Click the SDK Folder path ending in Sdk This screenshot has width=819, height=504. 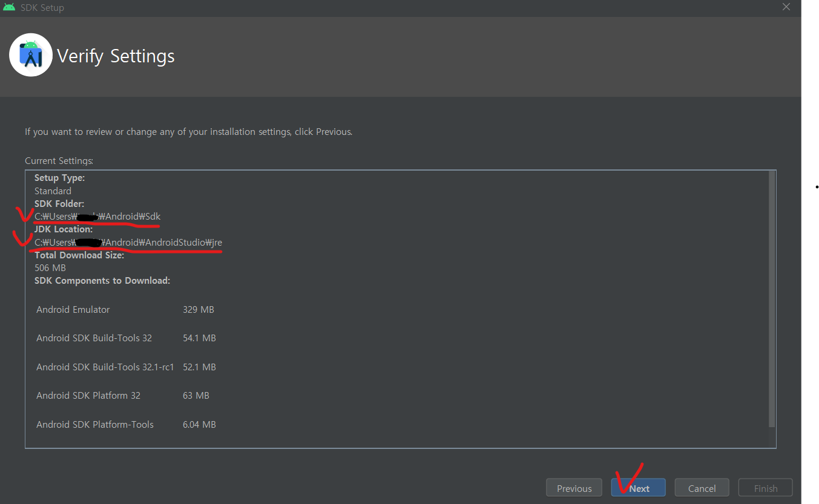coord(97,216)
